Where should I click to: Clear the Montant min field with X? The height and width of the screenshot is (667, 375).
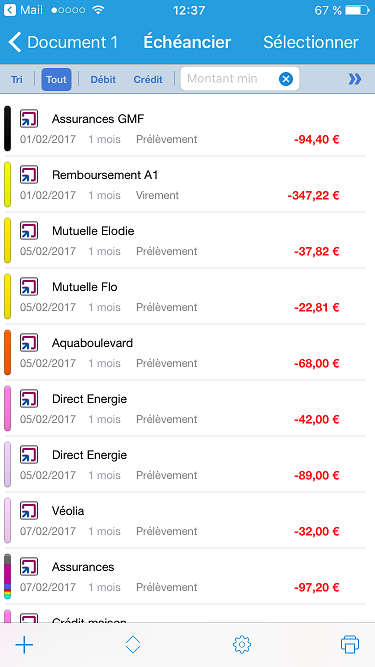pyautogui.click(x=286, y=79)
